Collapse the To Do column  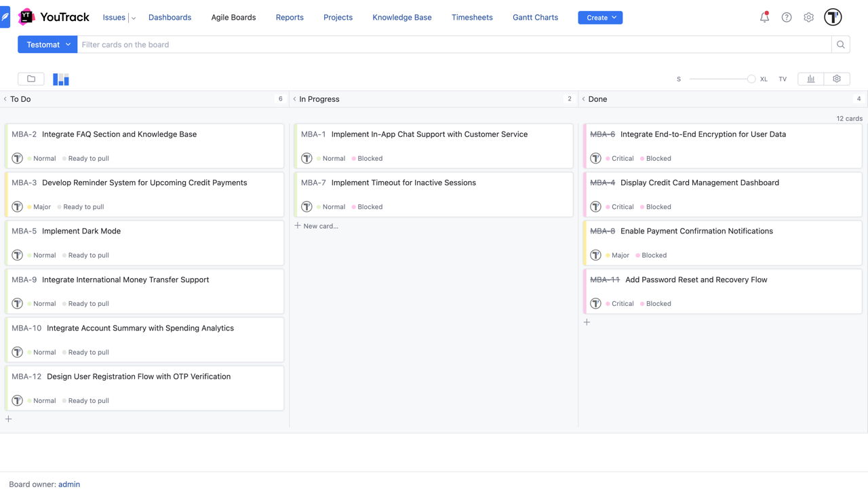[5, 99]
